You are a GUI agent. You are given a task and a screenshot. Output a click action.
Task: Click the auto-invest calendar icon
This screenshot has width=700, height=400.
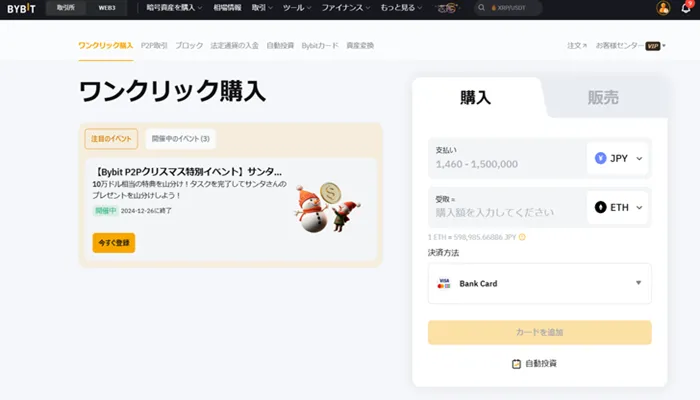pos(516,364)
